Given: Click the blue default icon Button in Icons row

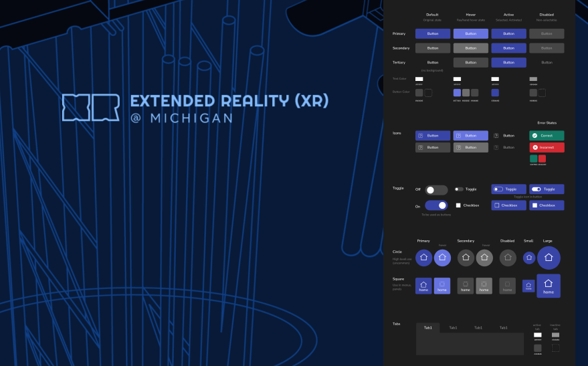Looking at the screenshot, I should pyautogui.click(x=433, y=135).
